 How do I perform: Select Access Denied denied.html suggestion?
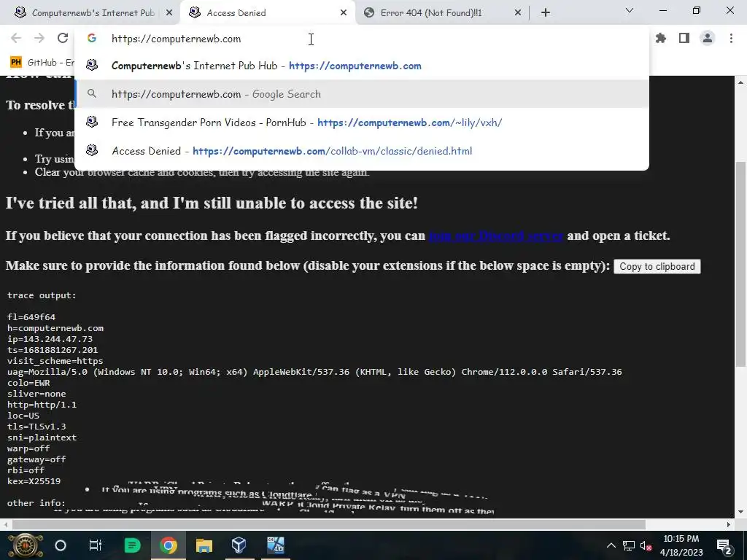coord(362,151)
